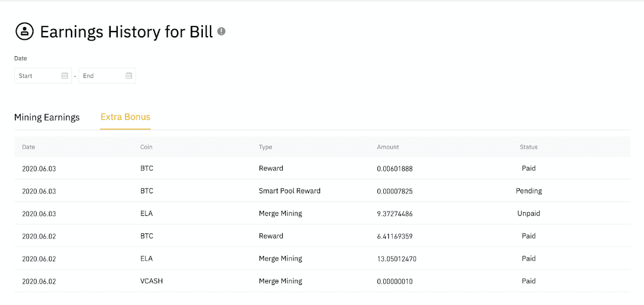
Task: Click the Date label above the range fields
Action: [x=21, y=59]
